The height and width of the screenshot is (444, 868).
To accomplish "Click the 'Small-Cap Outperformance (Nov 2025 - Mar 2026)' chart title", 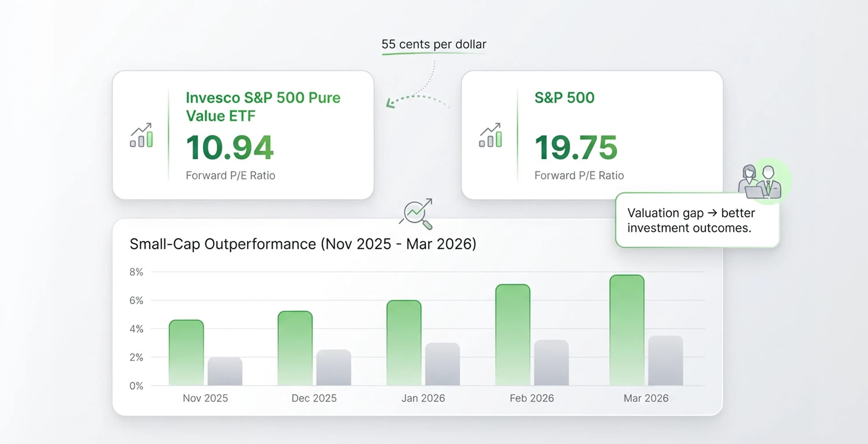I will pos(303,244).
